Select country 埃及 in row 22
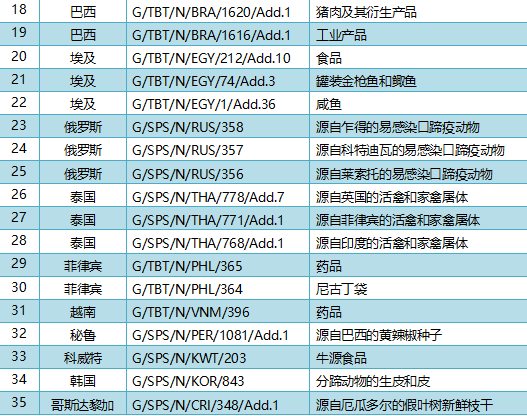 coord(83,104)
